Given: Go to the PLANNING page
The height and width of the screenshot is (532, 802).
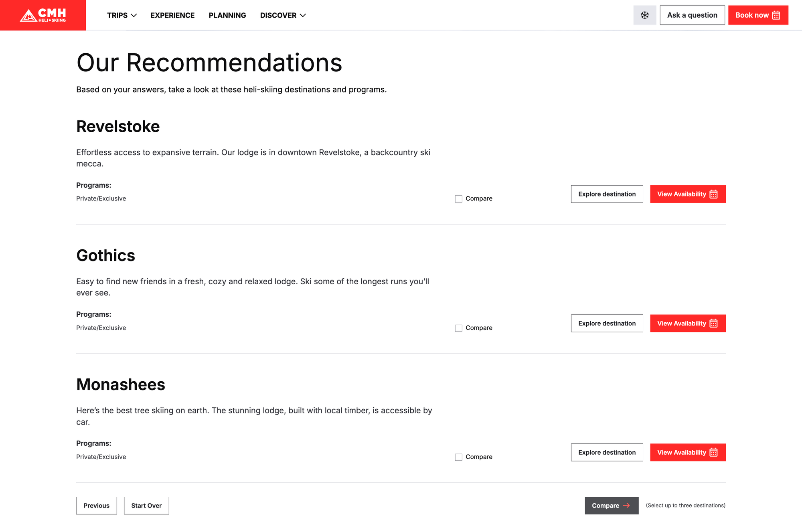Looking at the screenshot, I should (x=227, y=15).
